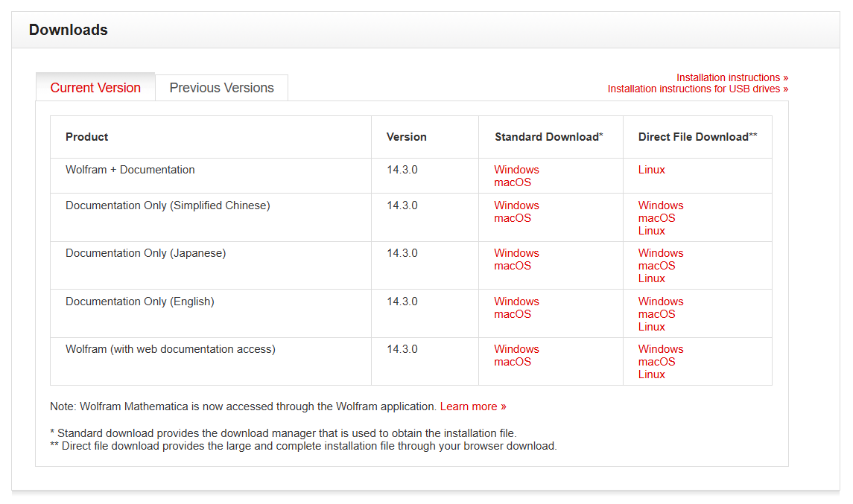The height and width of the screenshot is (504, 853).
Task: Click version 14.3.0 in Wolfram + Documentation row
Action: 402,170
